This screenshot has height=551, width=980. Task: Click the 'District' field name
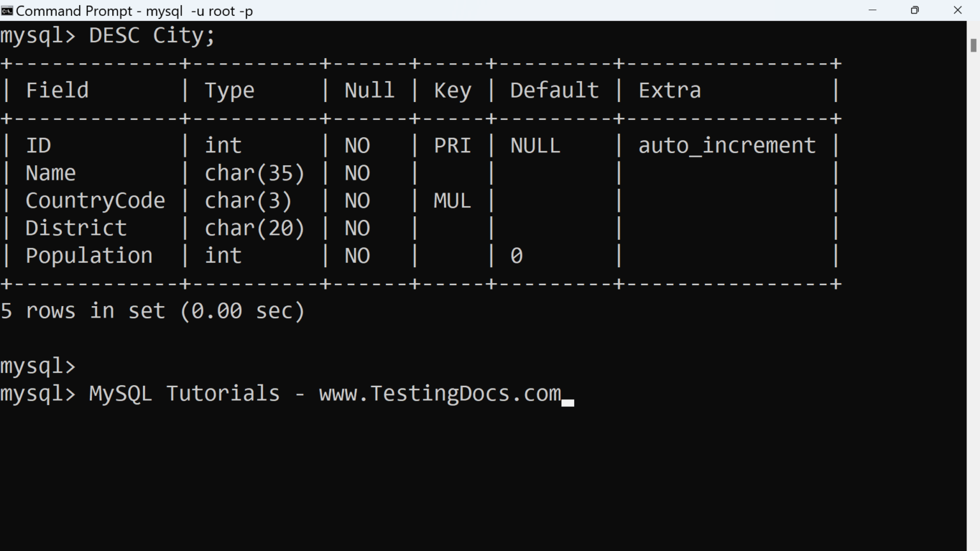pyautogui.click(x=76, y=228)
